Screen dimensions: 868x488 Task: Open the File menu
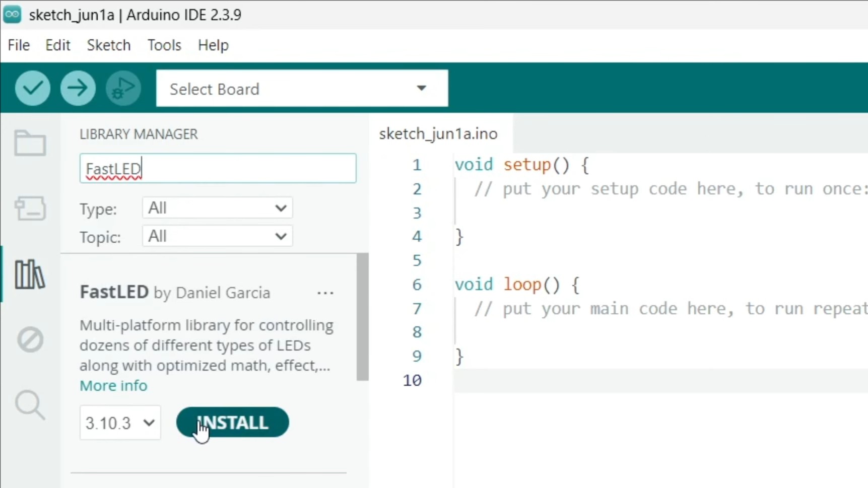tap(19, 45)
